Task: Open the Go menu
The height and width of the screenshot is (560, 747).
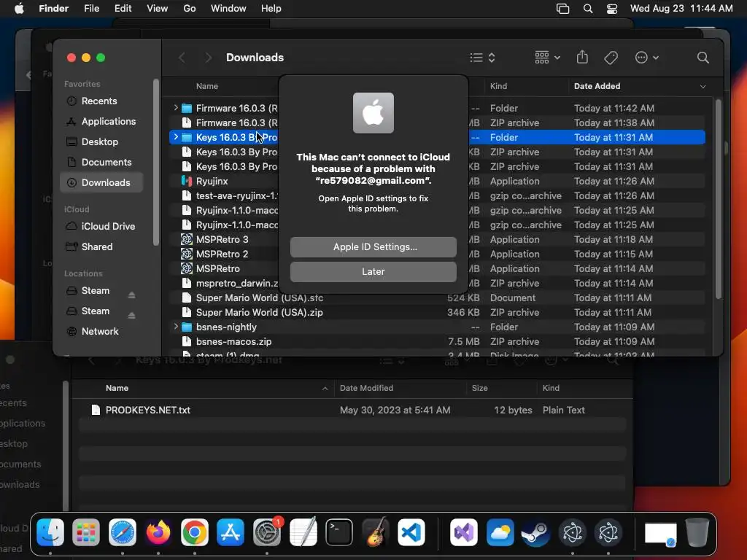Action: (189, 9)
